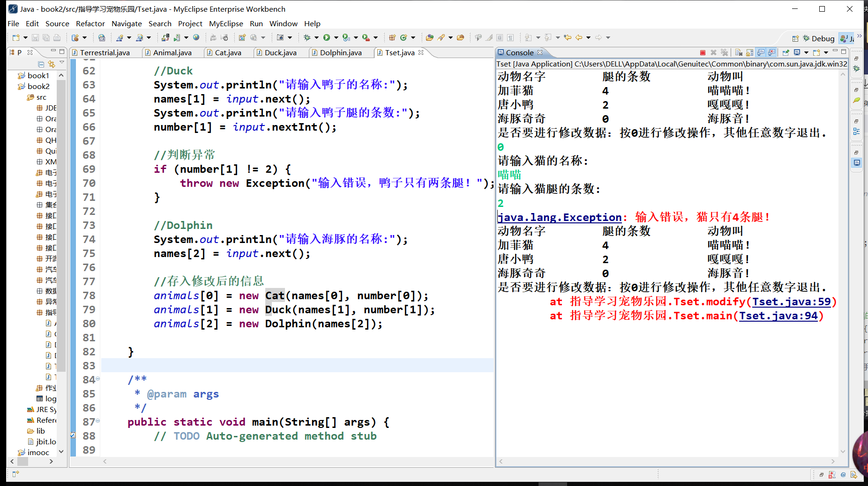Toggle Scroll Lock in the Console view

[x=749, y=52]
